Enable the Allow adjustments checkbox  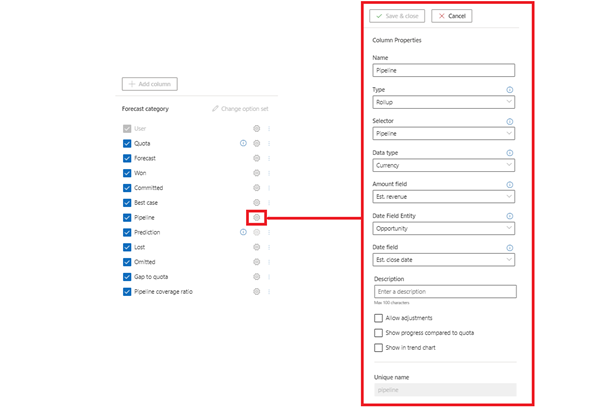click(x=379, y=318)
